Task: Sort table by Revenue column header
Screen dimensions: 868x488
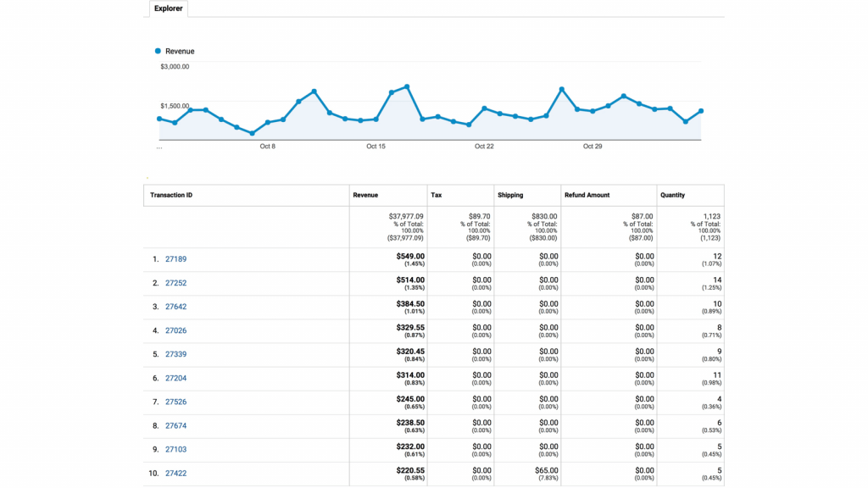Action: pyautogui.click(x=365, y=195)
